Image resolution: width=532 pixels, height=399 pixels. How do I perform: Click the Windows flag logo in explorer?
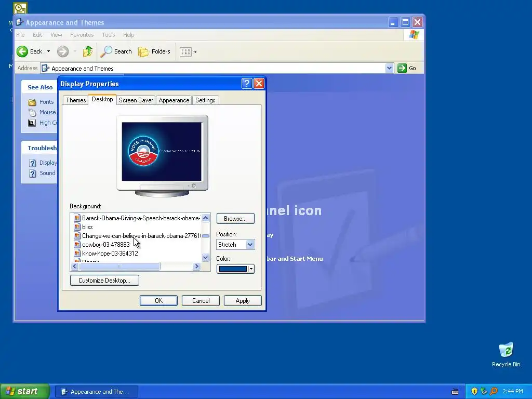tap(414, 35)
